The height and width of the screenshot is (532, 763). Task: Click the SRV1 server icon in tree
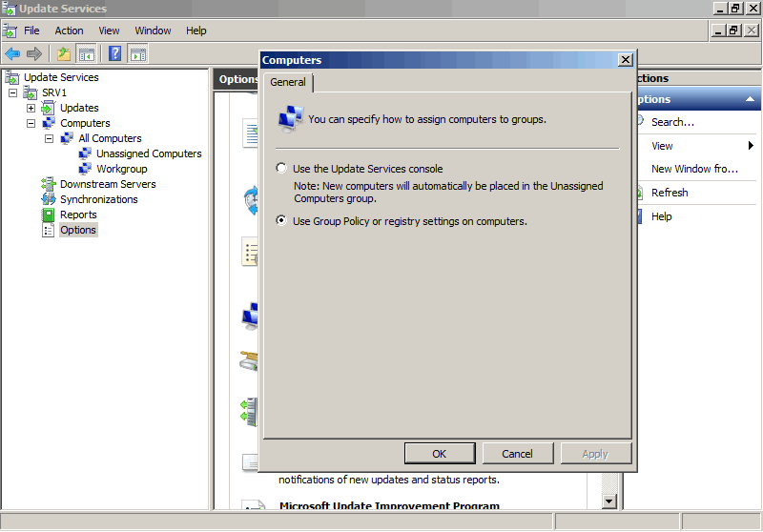[31, 92]
